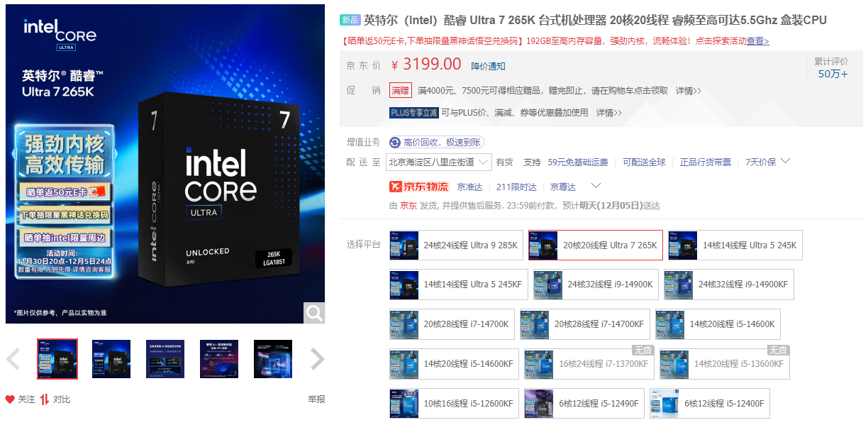The width and height of the screenshot is (868, 425).
Task: Click the 查看> activity link
Action: click(757, 41)
